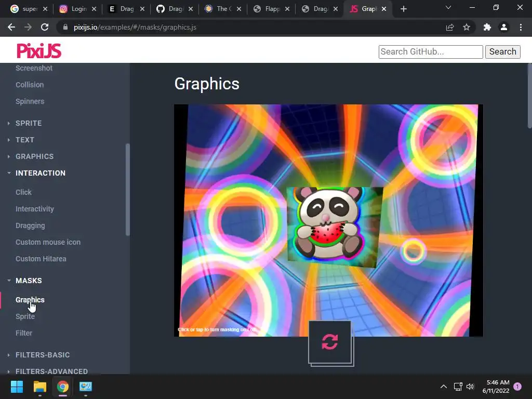532x399 pixels.
Task: Click the sidebar scrollbar thumb
Action: click(x=128, y=189)
